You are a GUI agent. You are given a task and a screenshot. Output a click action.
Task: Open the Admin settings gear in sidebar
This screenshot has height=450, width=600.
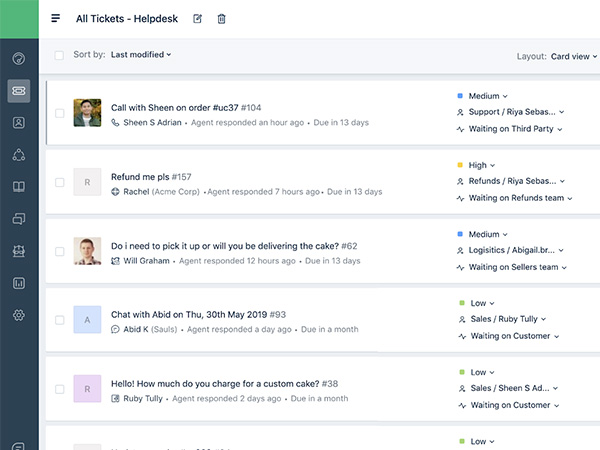tap(19, 315)
